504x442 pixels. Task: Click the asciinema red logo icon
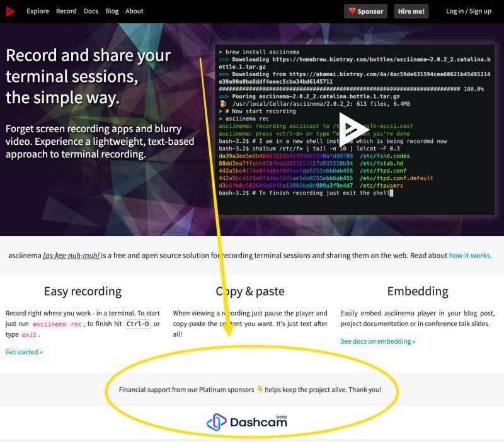(10, 11)
